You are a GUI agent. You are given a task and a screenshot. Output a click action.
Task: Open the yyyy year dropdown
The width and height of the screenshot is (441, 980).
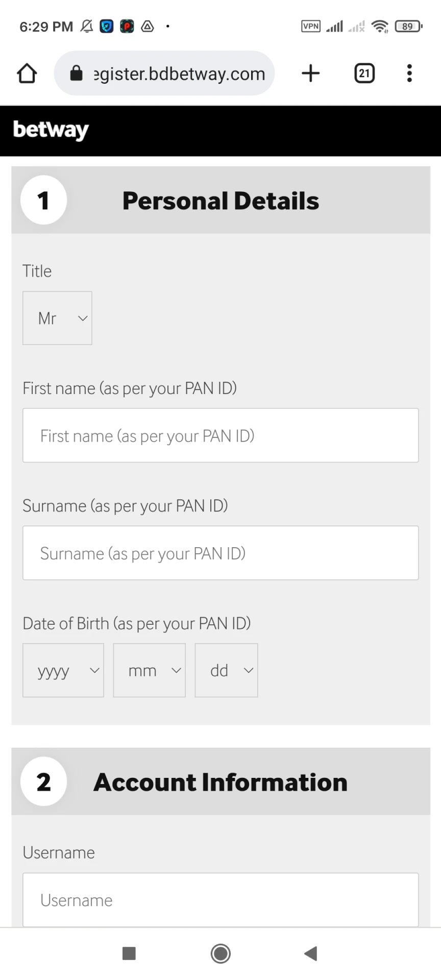pos(63,670)
